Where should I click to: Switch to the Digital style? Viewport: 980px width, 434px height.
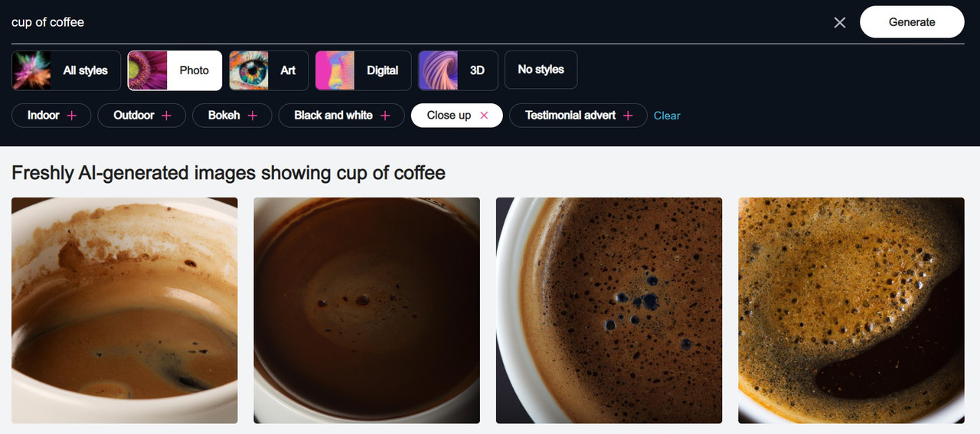coord(363,70)
